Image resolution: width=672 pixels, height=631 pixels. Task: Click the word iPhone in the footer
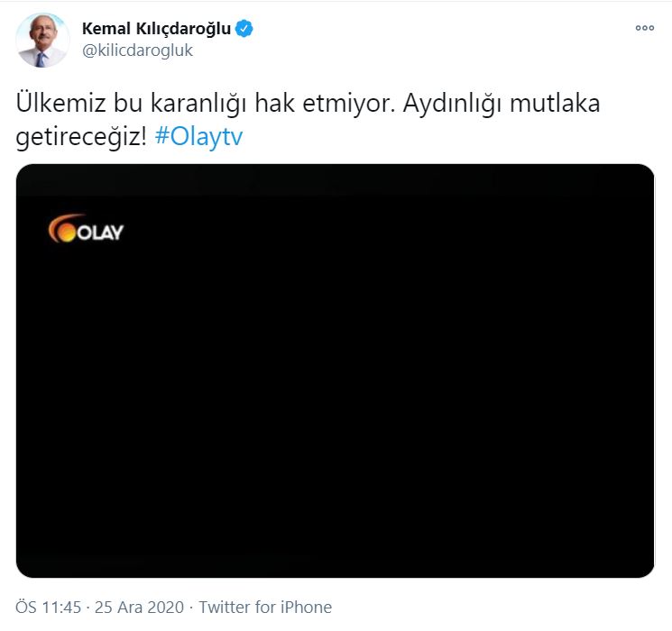point(306,608)
